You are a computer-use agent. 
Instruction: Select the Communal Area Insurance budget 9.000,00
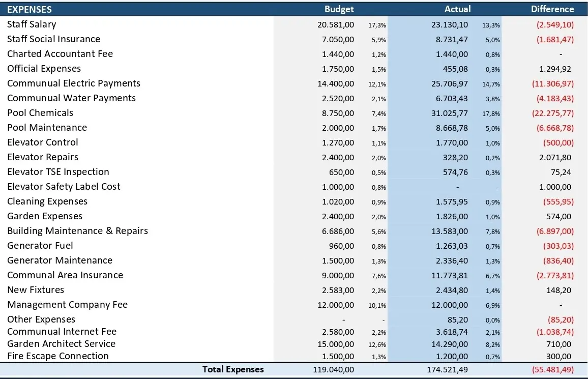[338, 275]
